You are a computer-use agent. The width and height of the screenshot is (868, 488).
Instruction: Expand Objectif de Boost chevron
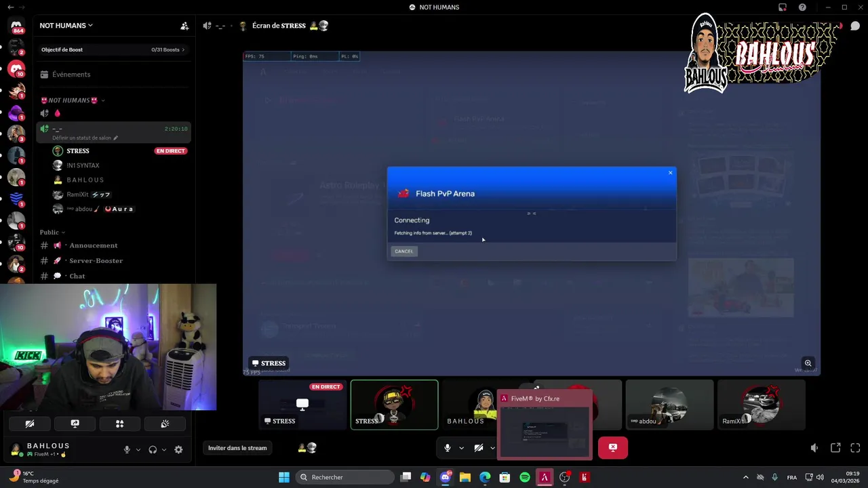click(183, 49)
